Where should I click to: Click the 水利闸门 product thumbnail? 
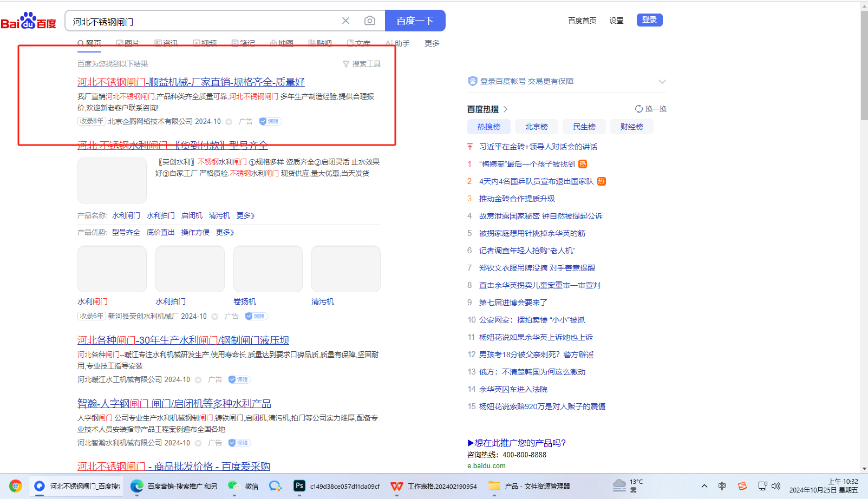112,269
